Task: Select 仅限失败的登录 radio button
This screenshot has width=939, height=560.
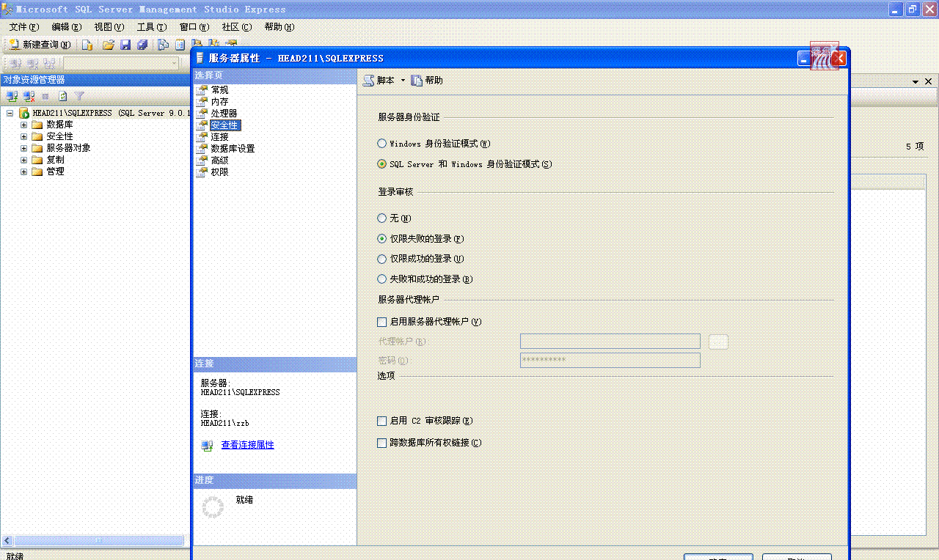Action: tap(381, 239)
